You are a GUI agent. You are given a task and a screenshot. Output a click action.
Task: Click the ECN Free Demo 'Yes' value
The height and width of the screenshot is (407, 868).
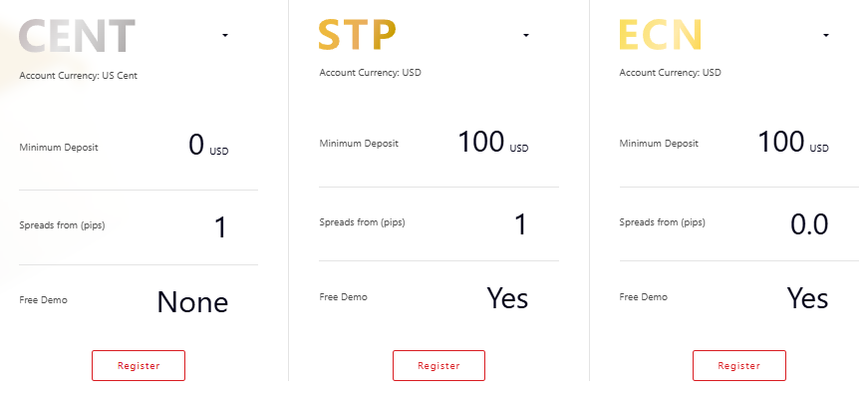tap(807, 298)
